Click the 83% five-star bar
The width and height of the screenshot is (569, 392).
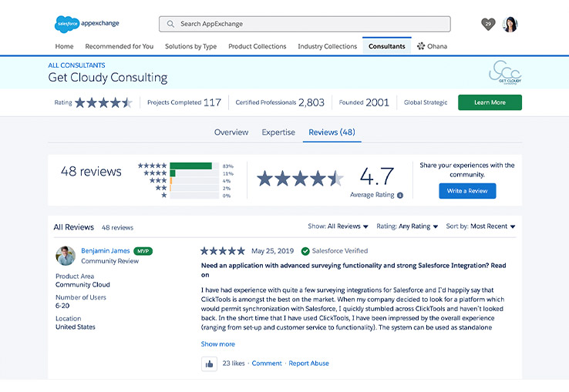pos(191,166)
